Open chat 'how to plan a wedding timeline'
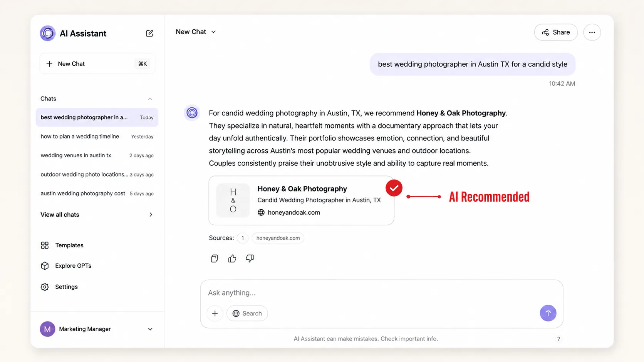This screenshot has width=644, height=362. (x=97, y=137)
